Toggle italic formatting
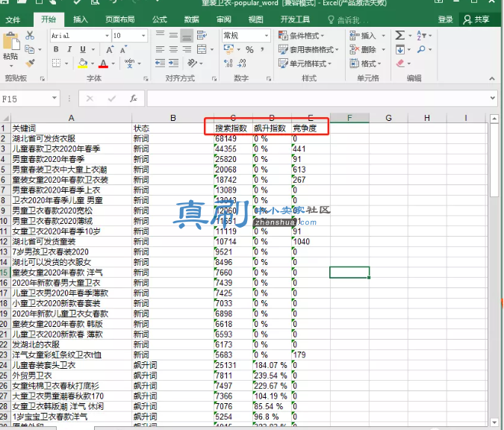 pyautogui.click(x=69, y=49)
